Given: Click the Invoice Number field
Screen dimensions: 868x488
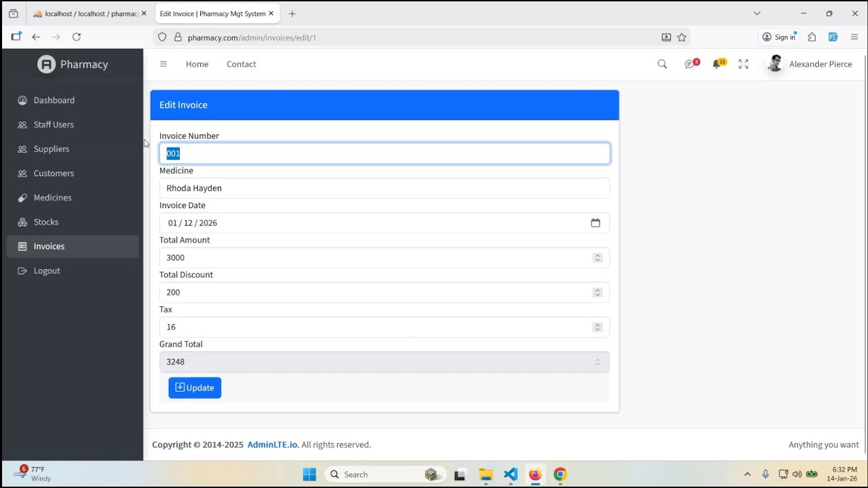Looking at the screenshot, I should (384, 153).
